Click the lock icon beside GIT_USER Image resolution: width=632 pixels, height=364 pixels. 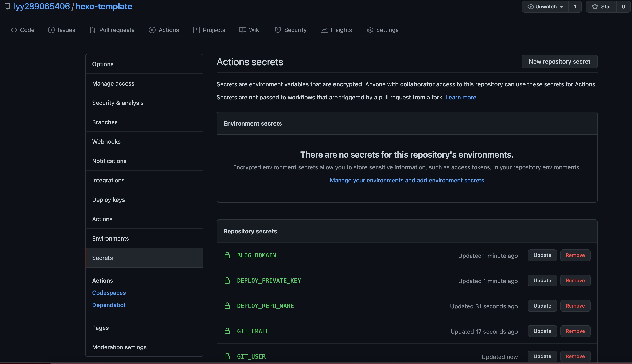pyautogui.click(x=227, y=356)
